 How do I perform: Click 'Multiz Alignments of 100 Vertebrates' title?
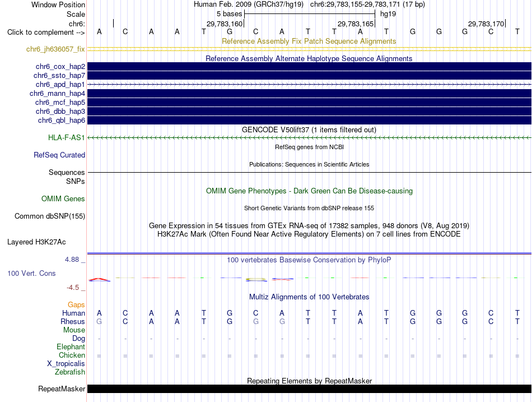(309, 297)
